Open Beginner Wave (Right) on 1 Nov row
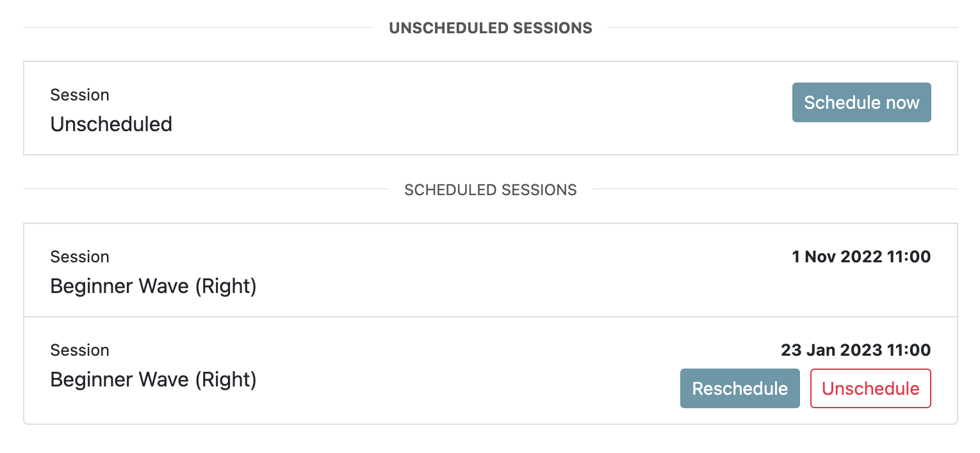Screen dimensions: 980x453 click(154, 287)
